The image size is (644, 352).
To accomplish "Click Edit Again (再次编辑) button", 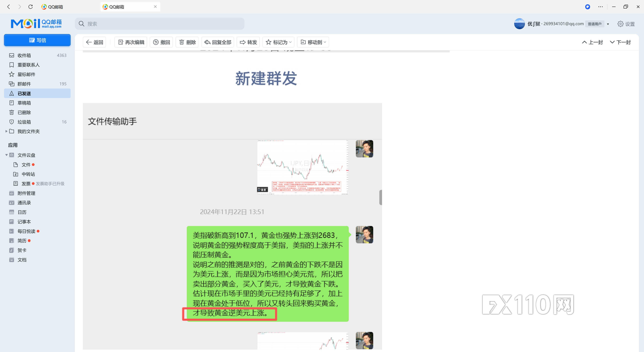I will (131, 42).
